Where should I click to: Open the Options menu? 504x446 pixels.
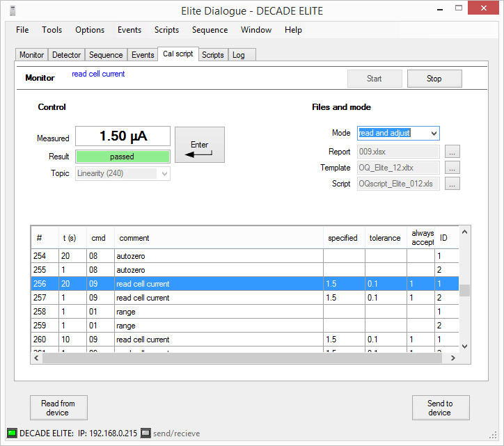90,30
